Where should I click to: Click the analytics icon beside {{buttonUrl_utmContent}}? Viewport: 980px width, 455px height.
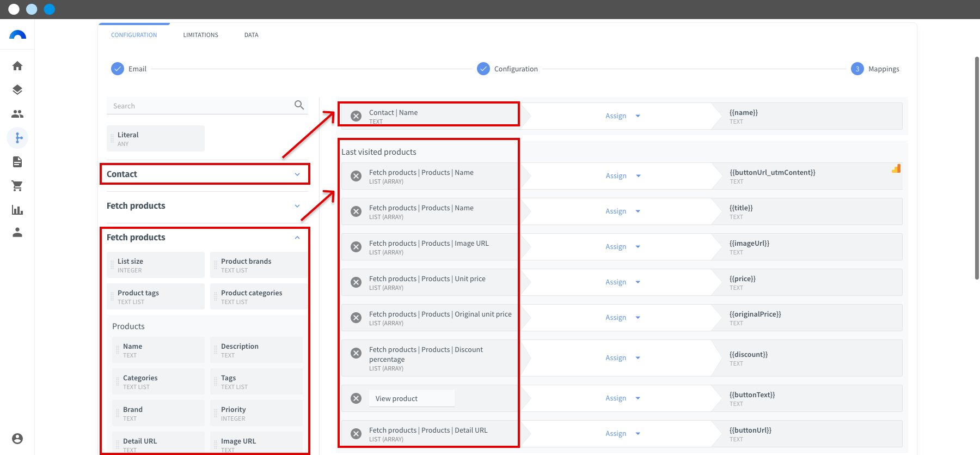(x=896, y=169)
